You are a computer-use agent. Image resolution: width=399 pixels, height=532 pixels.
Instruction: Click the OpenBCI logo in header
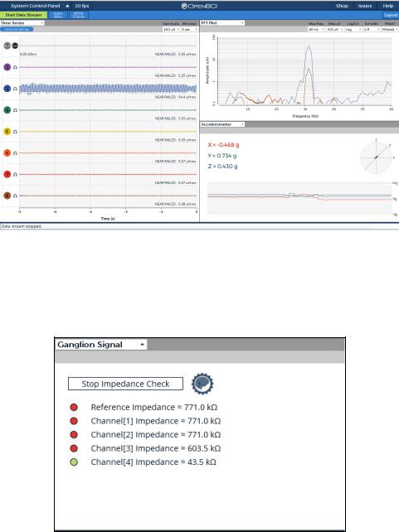199,6
